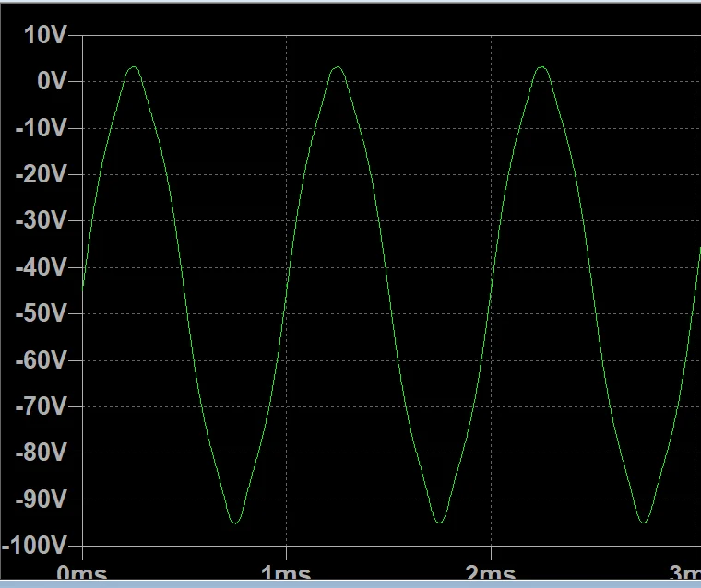Click the -50V vertical axis label
The height and width of the screenshot is (588, 701).
pos(42,313)
